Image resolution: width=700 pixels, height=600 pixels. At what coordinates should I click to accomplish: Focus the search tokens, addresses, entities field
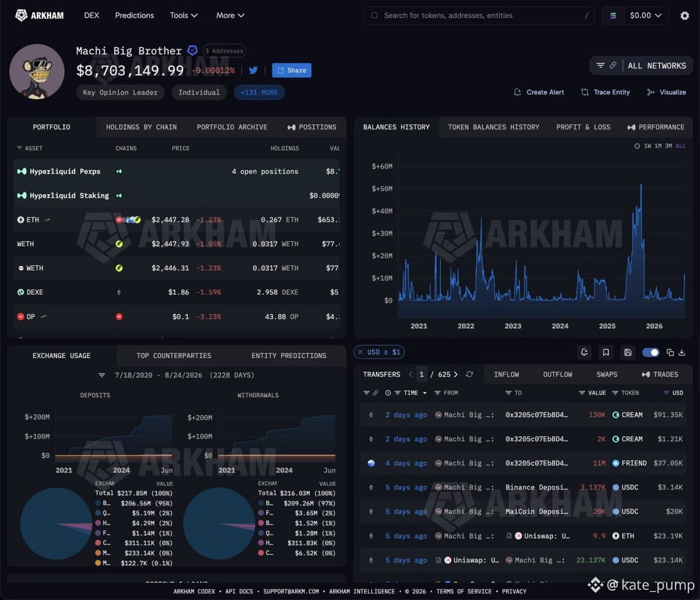click(x=479, y=16)
